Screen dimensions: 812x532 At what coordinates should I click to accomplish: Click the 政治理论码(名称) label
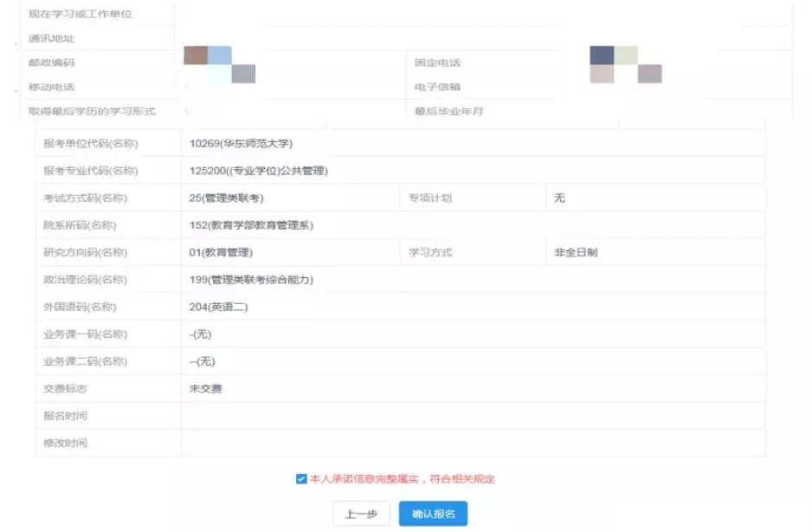(85, 280)
